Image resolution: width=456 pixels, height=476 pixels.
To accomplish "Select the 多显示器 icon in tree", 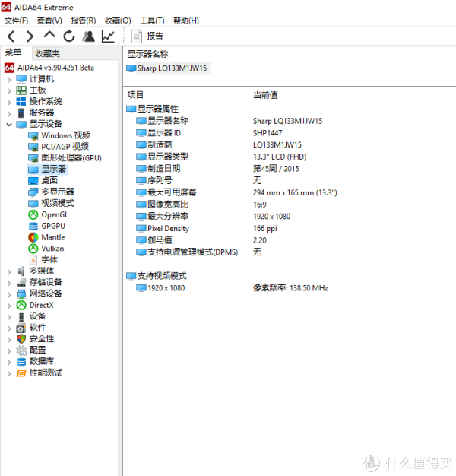I will pos(33,192).
